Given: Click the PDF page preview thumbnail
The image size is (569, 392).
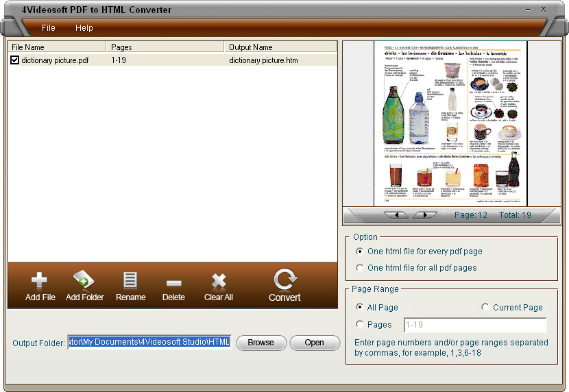Looking at the screenshot, I should (x=450, y=123).
